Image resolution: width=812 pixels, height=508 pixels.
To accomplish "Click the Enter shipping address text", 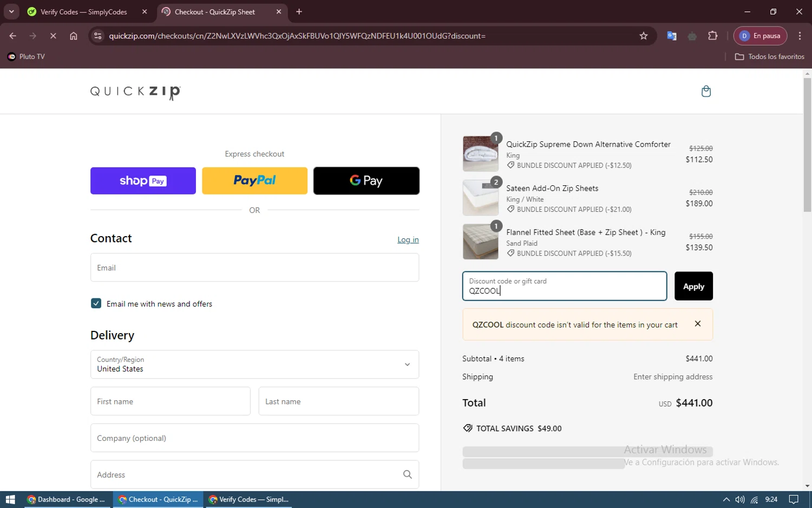I will pos(673,377).
